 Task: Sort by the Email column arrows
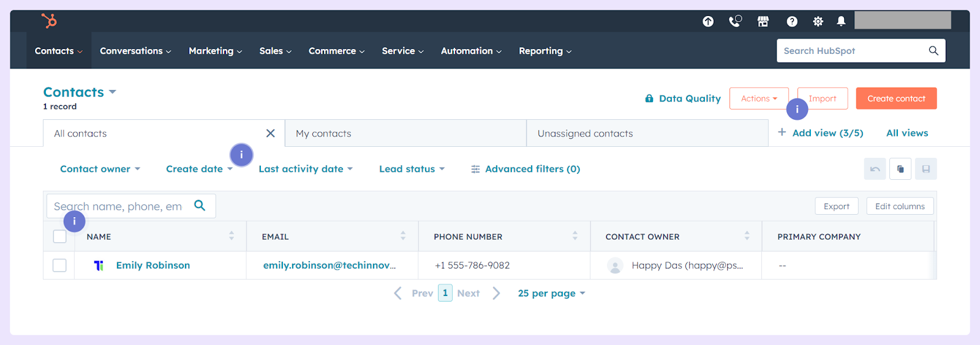[403, 236]
